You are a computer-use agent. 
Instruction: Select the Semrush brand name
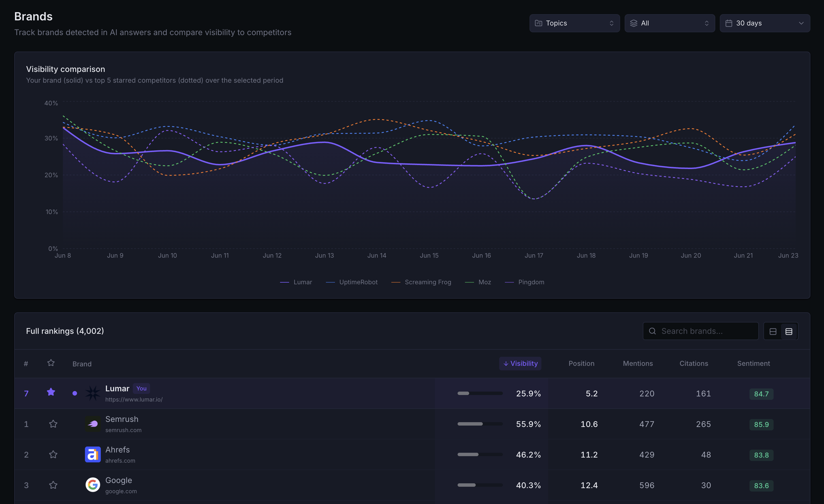pos(122,419)
